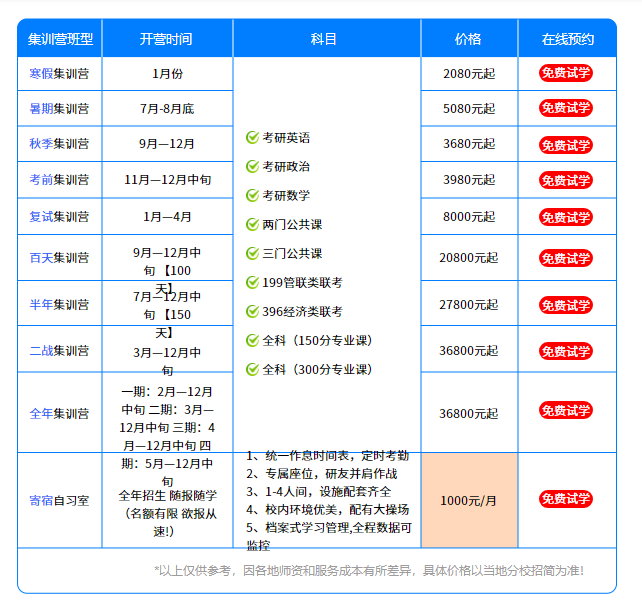The image size is (642, 603).
Task: Click checkmark beside 全科（300分专业课）
Action: [252, 370]
